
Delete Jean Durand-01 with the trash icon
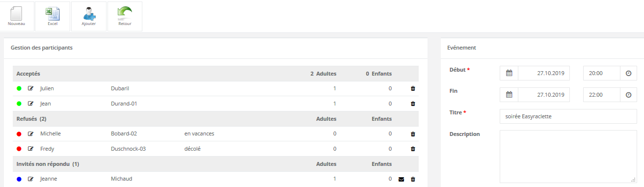tap(412, 104)
